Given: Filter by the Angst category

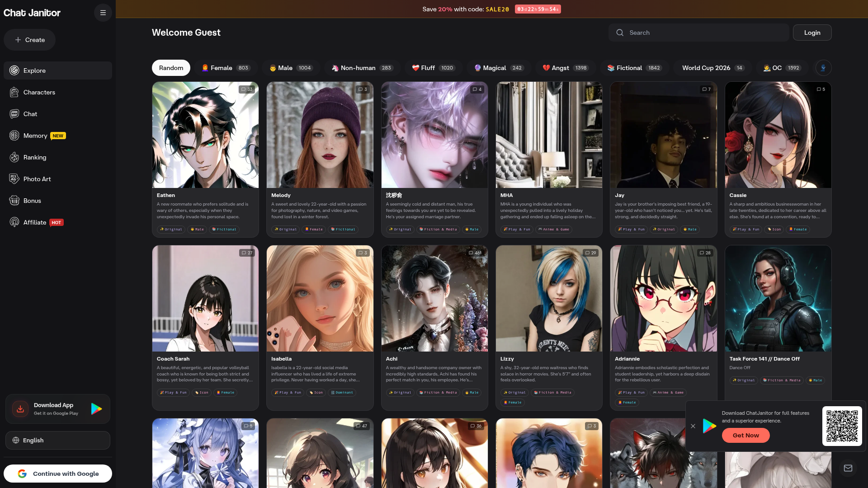Looking at the screenshot, I should (x=565, y=68).
